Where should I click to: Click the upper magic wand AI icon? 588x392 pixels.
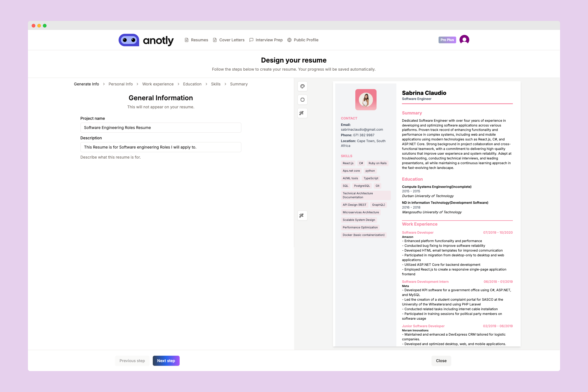click(x=302, y=113)
